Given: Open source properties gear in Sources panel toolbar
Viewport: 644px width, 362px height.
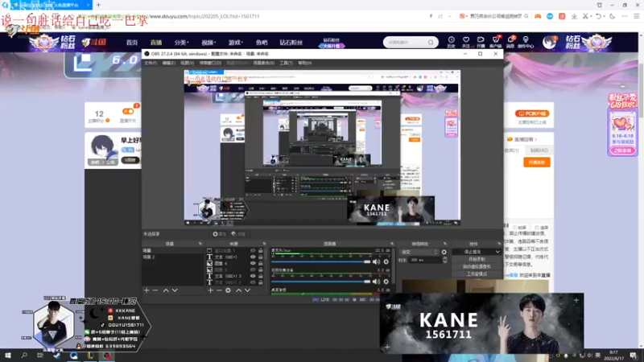Looking at the screenshot, I should coord(229,290).
